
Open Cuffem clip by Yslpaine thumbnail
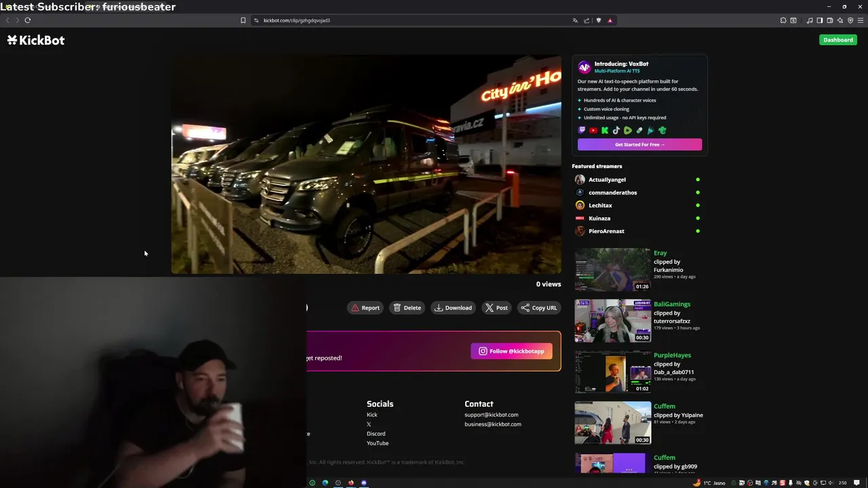pos(612,423)
